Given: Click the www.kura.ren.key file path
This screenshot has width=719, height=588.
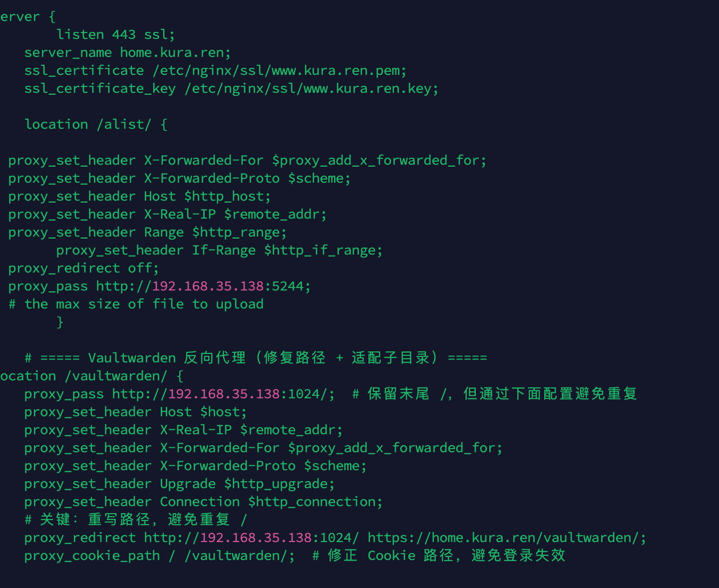Looking at the screenshot, I should (311, 88).
